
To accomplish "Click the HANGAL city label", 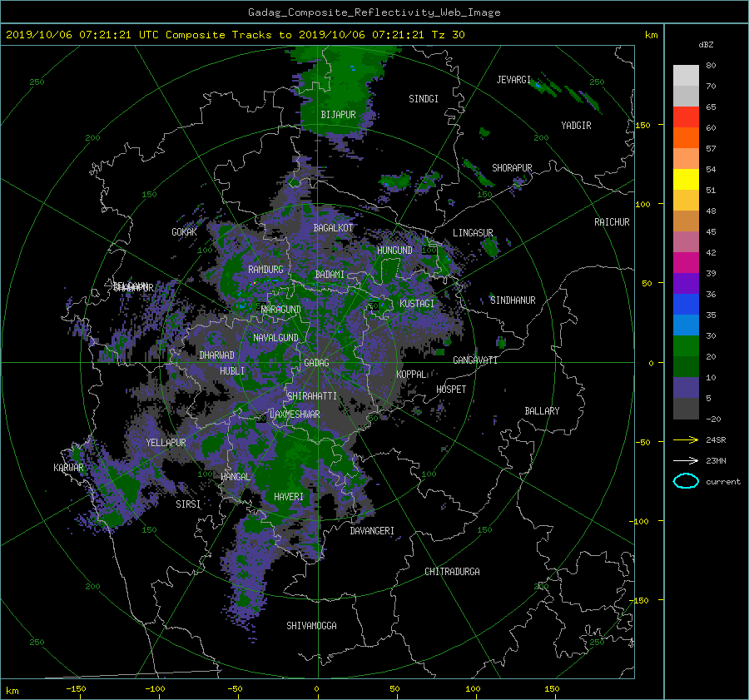I will point(236,477).
